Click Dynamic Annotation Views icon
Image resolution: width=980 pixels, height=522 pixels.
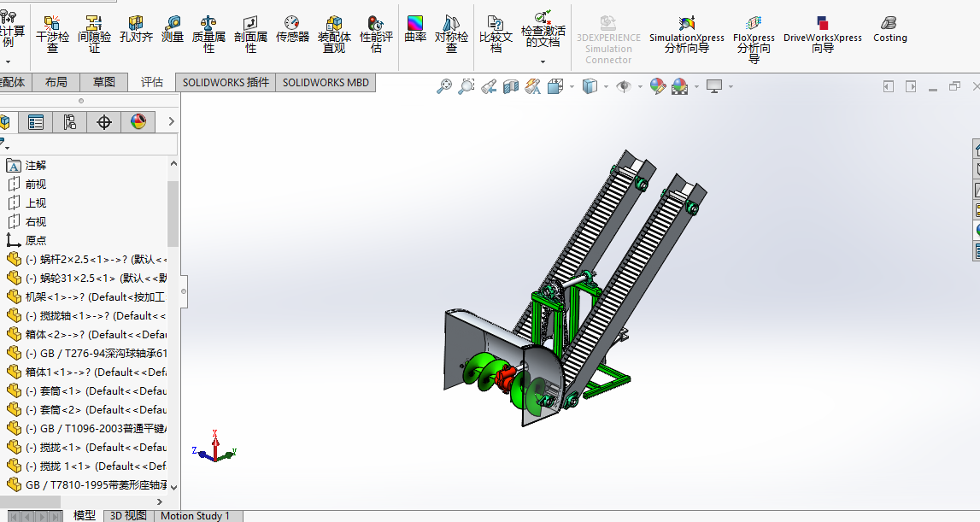click(x=532, y=86)
